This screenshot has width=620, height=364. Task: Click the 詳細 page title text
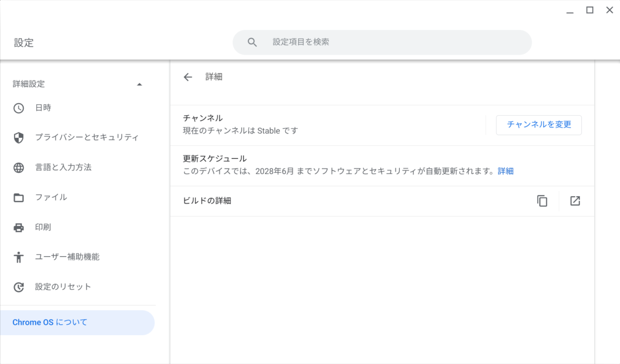pyautogui.click(x=214, y=77)
